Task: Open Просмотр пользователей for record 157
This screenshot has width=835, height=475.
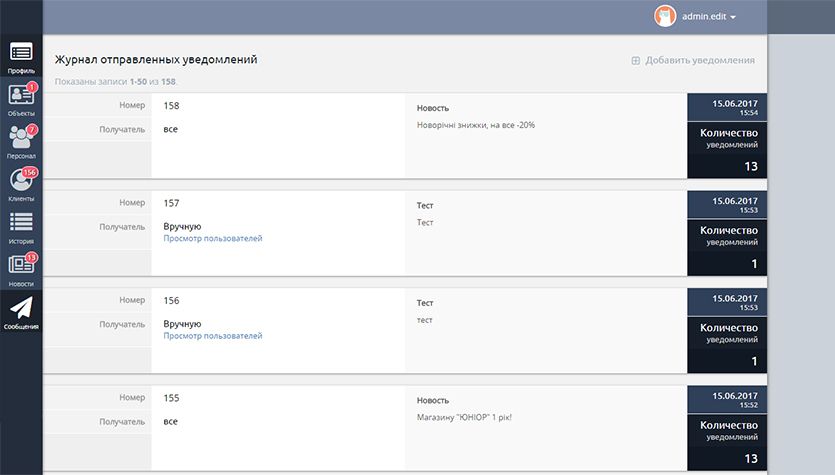Action: (212, 239)
